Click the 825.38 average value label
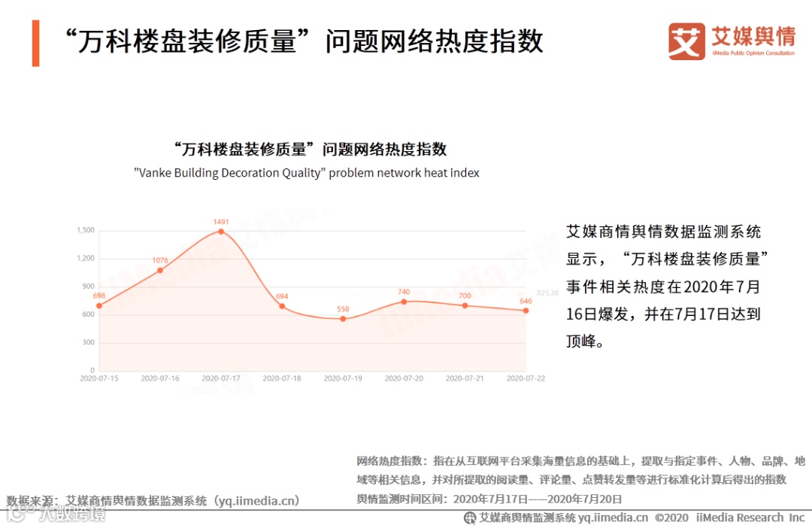The image size is (812, 528). [x=547, y=293]
